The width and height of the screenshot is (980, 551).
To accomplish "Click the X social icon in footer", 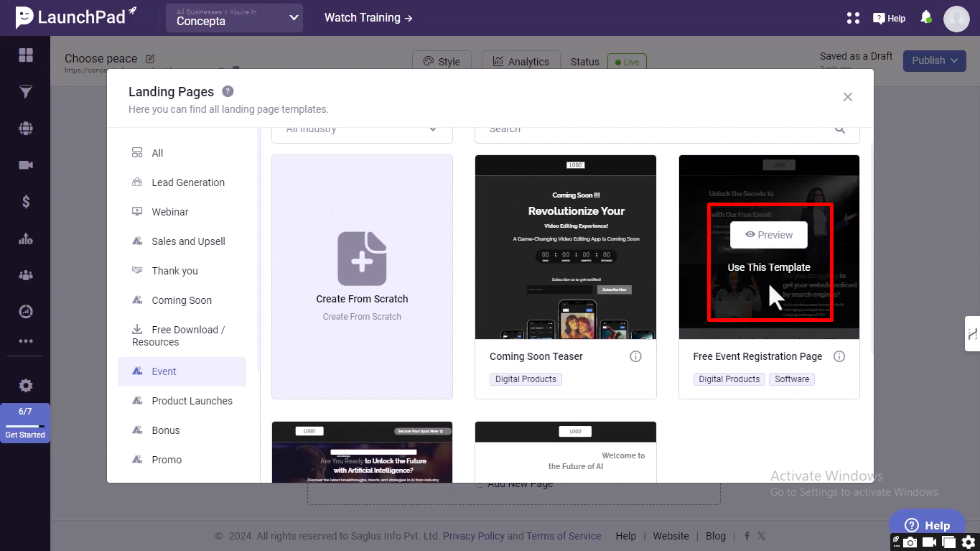I will (x=761, y=536).
